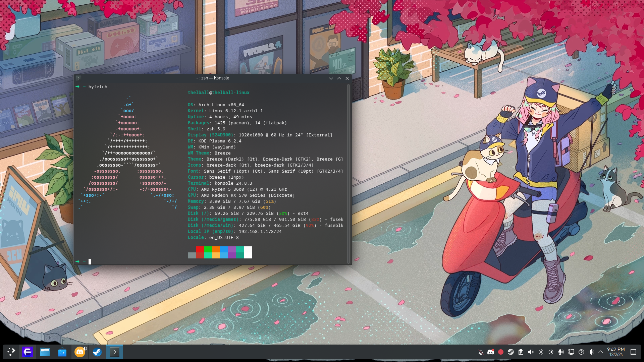Toggle do-not-disturb notifications bell
Image resolution: width=644 pixels, height=362 pixels.
pyautogui.click(x=481, y=352)
